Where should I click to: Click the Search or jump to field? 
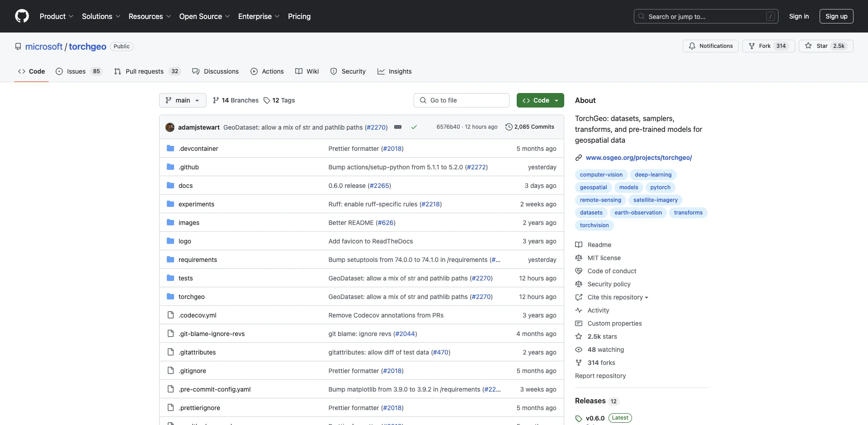point(706,16)
